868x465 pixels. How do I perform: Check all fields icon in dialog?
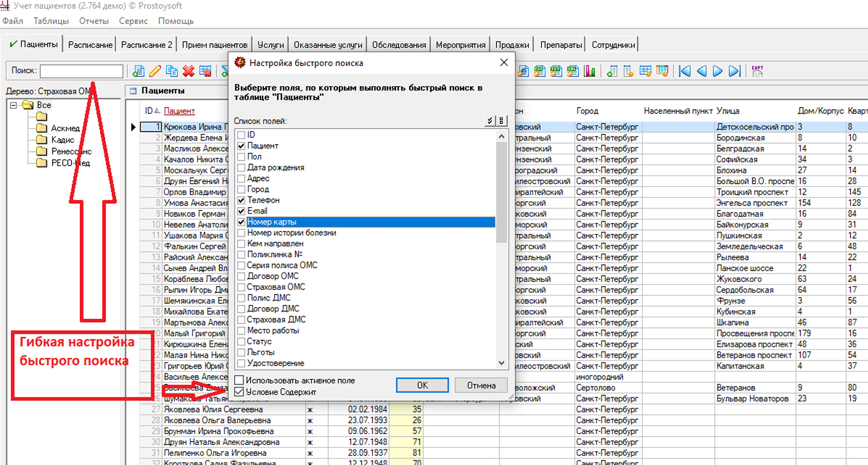[x=490, y=121]
